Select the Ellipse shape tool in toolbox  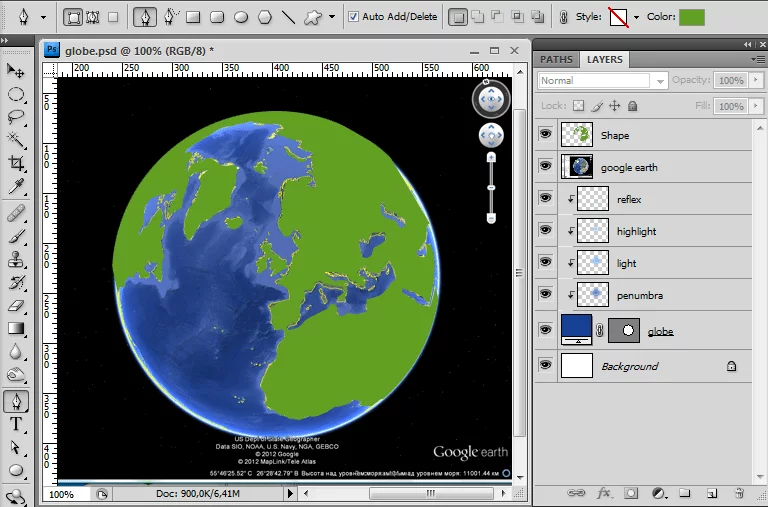[x=16, y=470]
